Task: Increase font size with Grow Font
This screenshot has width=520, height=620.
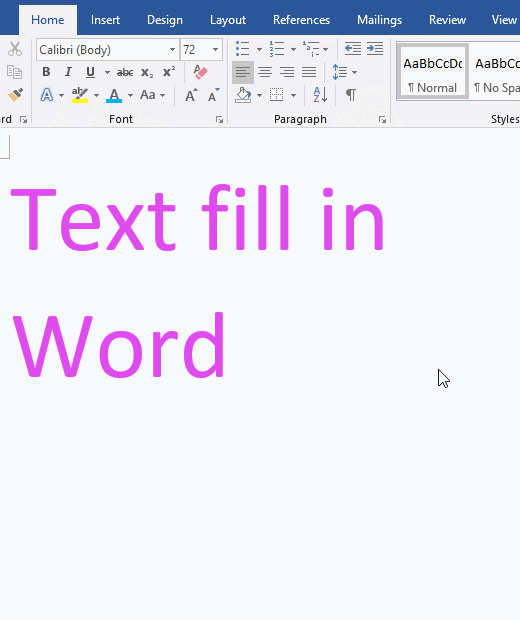Action: click(x=191, y=95)
